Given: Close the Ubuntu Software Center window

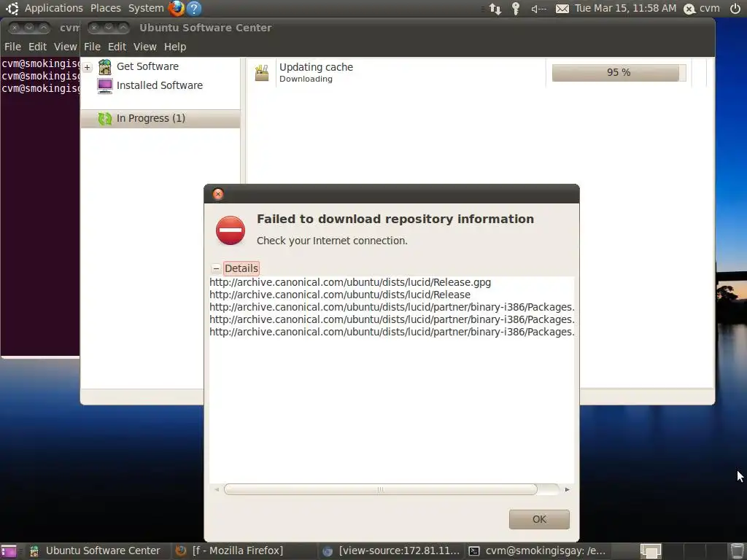Looking at the screenshot, I should pyautogui.click(x=94, y=28).
